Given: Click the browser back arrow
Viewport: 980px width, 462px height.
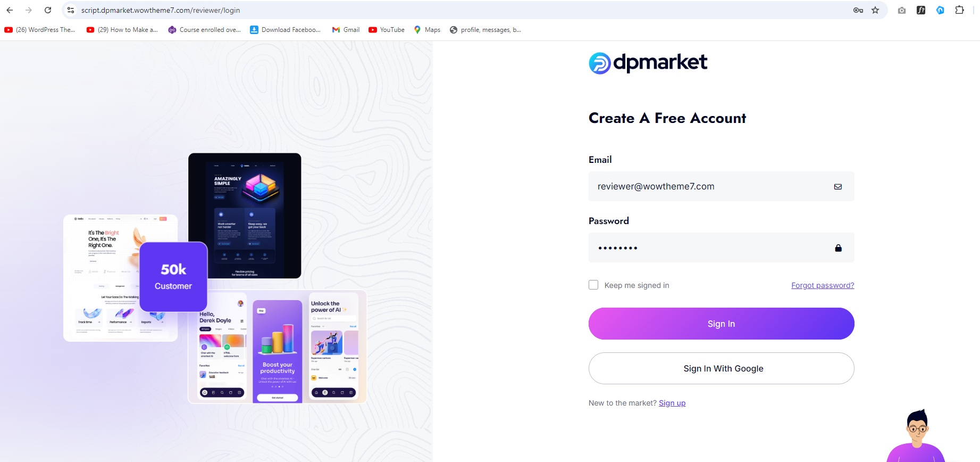Looking at the screenshot, I should (10, 10).
